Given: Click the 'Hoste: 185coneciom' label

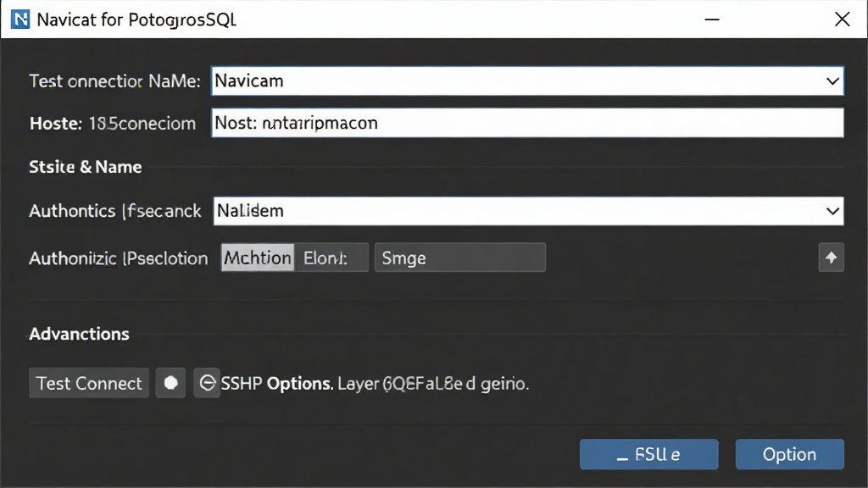Looking at the screenshot, I should 113,124.
